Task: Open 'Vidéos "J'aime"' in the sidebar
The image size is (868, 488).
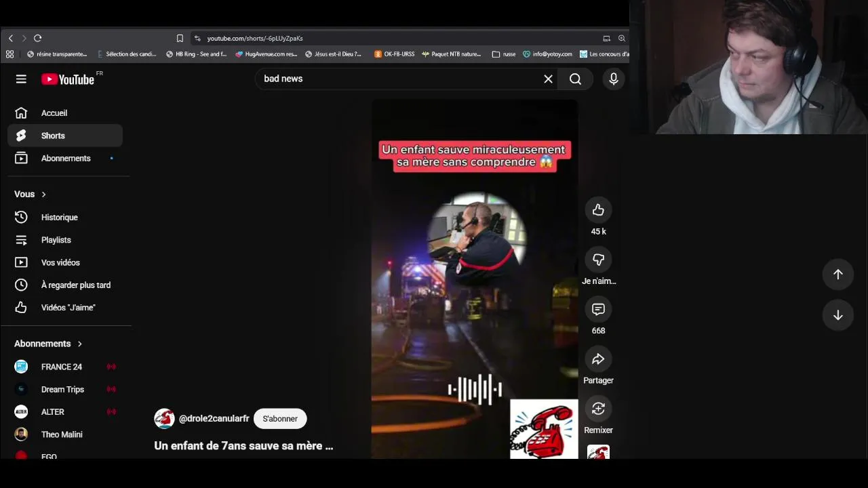Action: click(x=65, y=308)
